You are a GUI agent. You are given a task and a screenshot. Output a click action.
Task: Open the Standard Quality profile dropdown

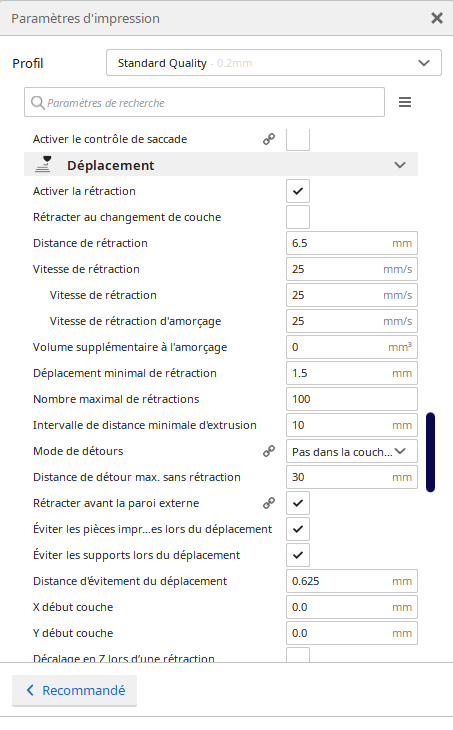(x=274, y=63)
